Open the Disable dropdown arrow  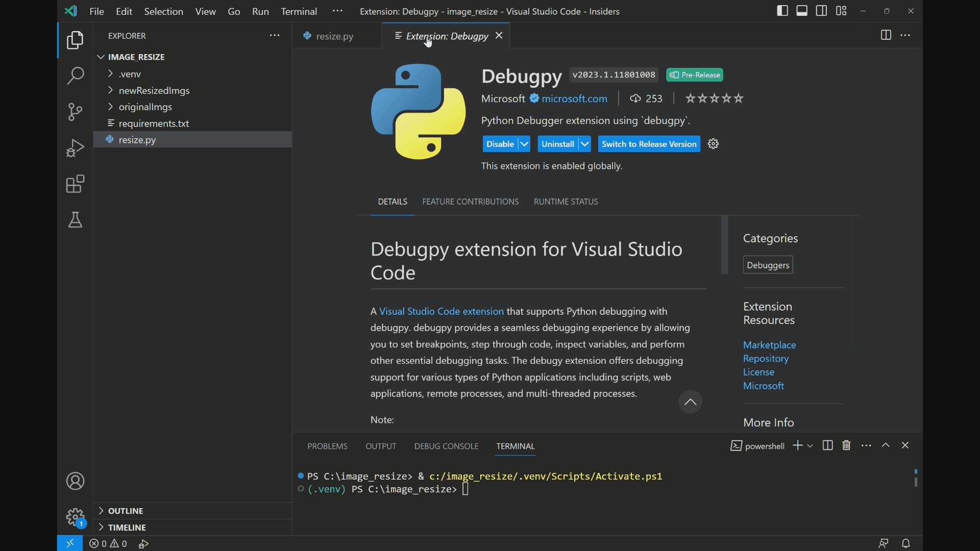(524, 144)
